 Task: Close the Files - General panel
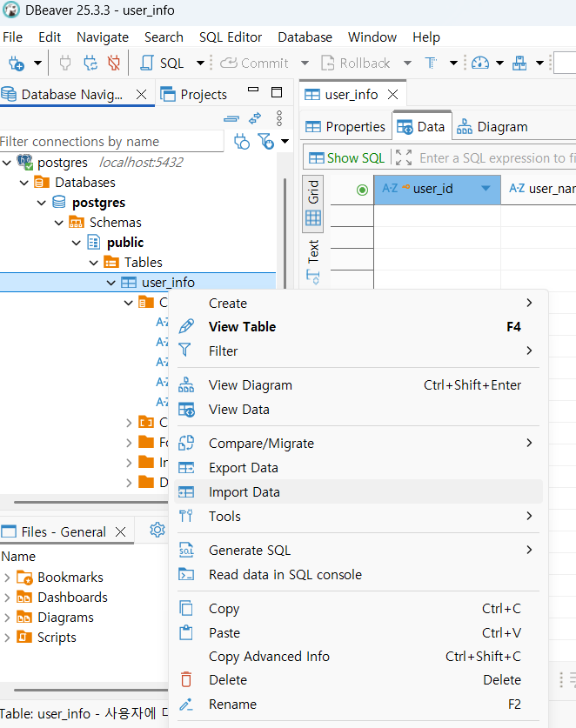point(120,531)
